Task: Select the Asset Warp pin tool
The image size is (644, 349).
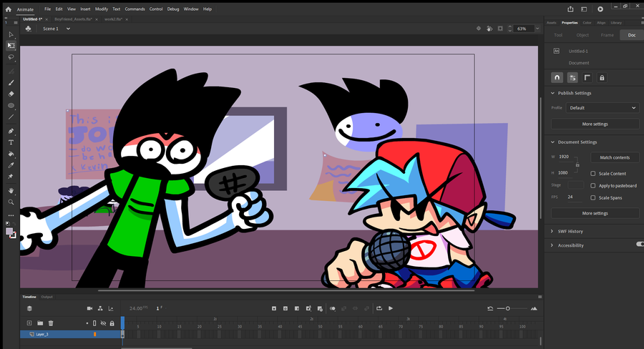Action: tap(11, 176)
